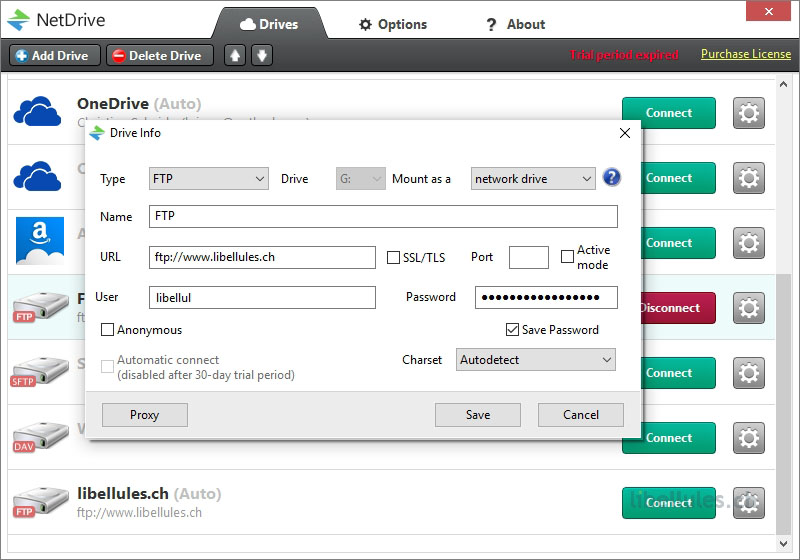Enable the SSL/TLS checkbox
This screenshot has width=800, height=560.
pos(393,258)
